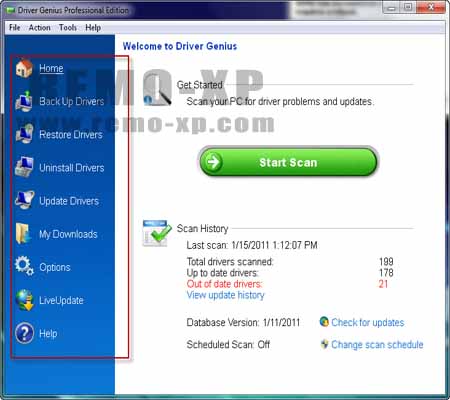Click the Home house icon in the sidebar
This screenshot has height=400, width=450.
pyautogui.click(x=24, y=69)
